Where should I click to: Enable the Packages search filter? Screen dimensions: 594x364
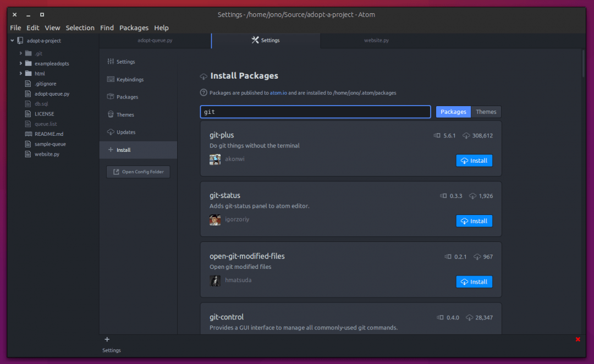pyautogui.click(x=453, y=112)
